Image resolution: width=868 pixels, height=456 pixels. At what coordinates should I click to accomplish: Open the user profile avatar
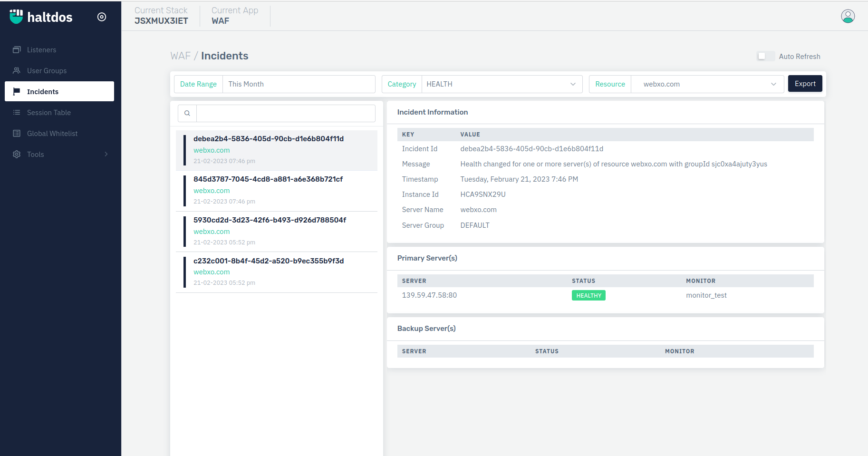coord(848,16)
